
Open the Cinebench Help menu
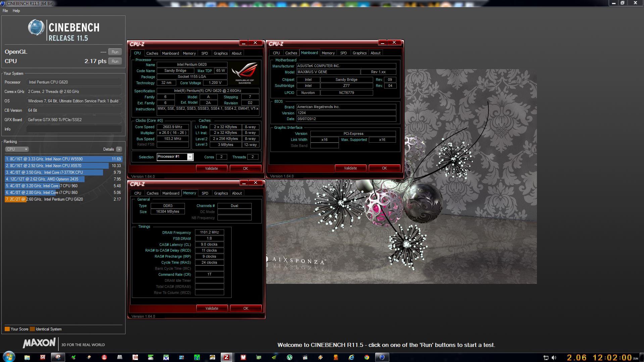[x=16, y=11]
